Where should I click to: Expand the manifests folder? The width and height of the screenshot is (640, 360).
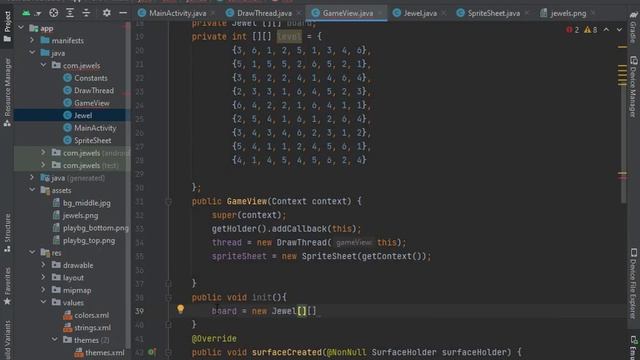32,40
